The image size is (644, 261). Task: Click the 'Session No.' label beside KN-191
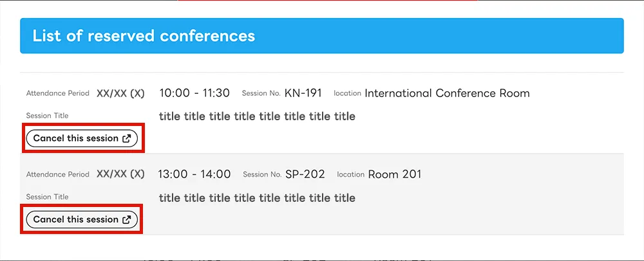click(x=261, y=94)
